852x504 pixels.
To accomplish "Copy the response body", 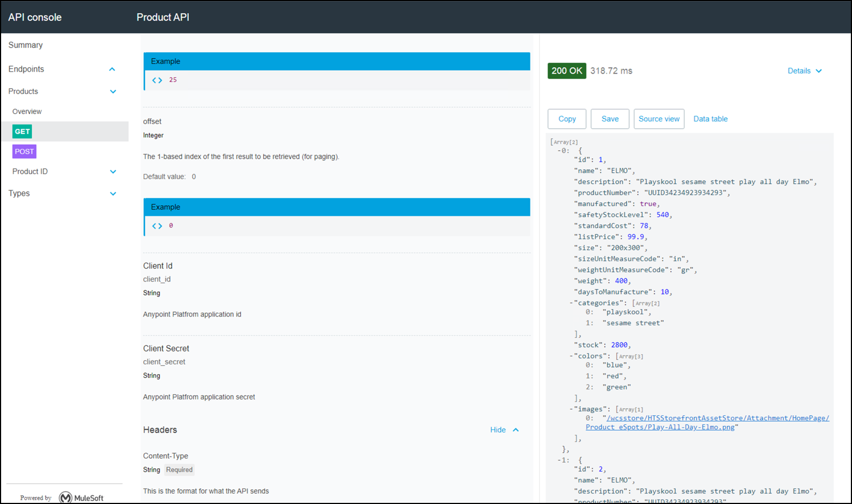I will pyautogui.click(x=567, y=119).
